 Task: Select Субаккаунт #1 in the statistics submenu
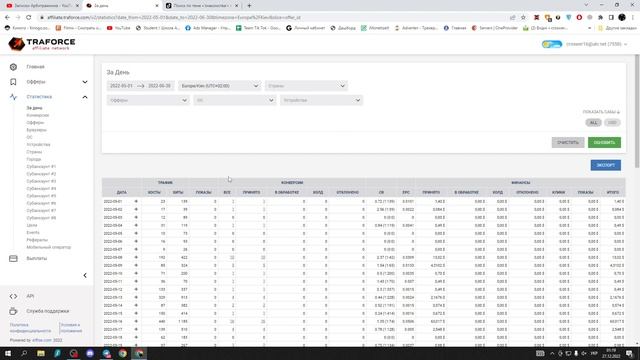point(41,167)
